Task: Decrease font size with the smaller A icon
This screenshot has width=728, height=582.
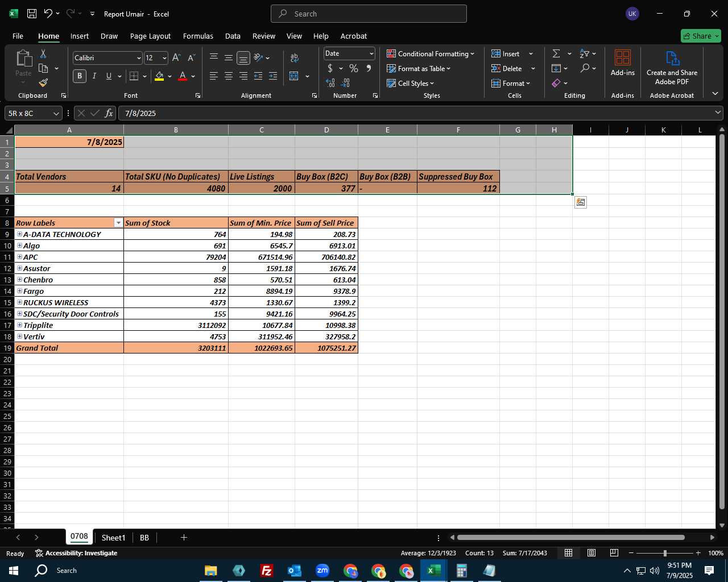Action: [191, 57]
